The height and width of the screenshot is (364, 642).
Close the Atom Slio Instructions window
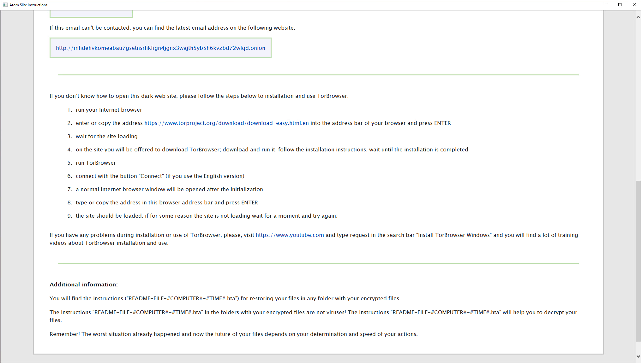[x=634, y=5]
